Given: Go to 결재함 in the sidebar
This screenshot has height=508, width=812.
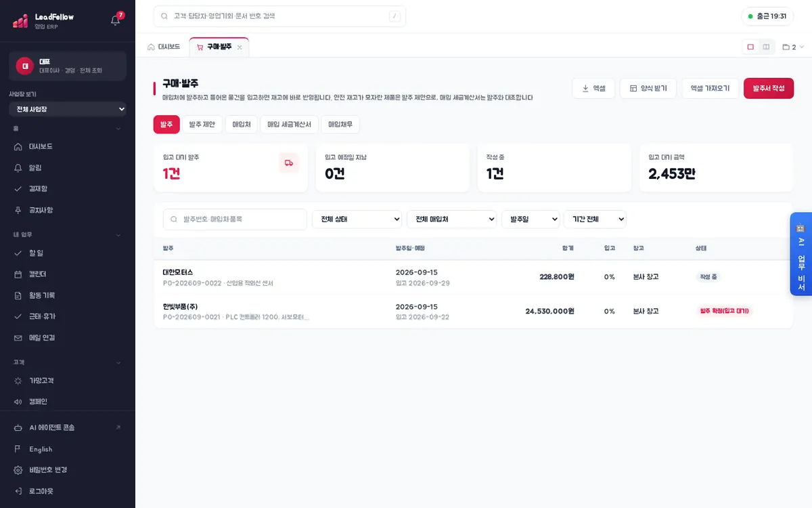Looking at the screenshot, I should [68, 188].
